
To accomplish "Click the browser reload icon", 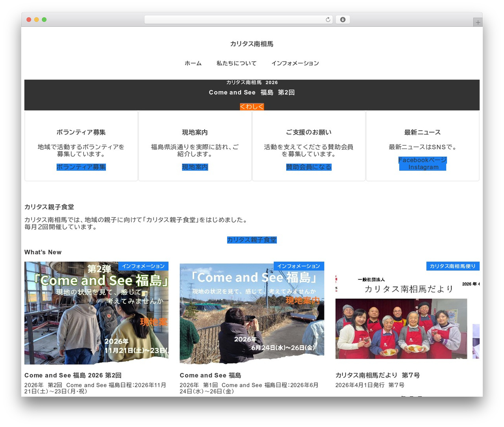I will pos(328,20).
